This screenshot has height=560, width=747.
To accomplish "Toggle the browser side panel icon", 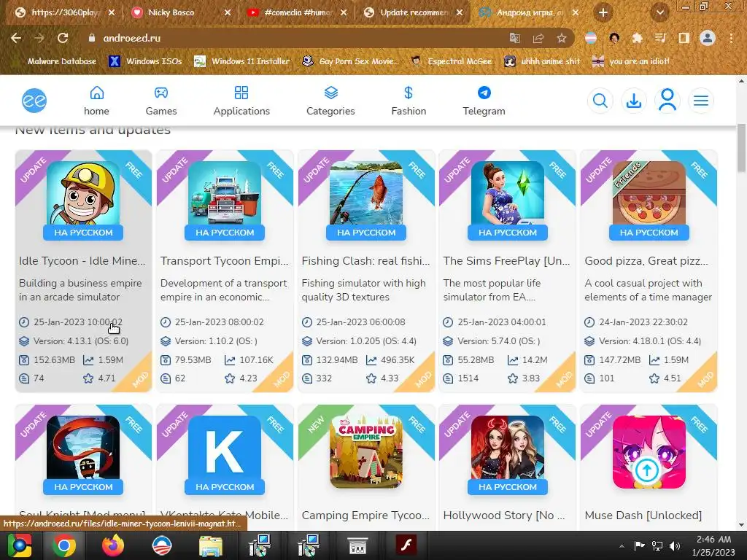I will pyautogui.click(x=684, y=38).
